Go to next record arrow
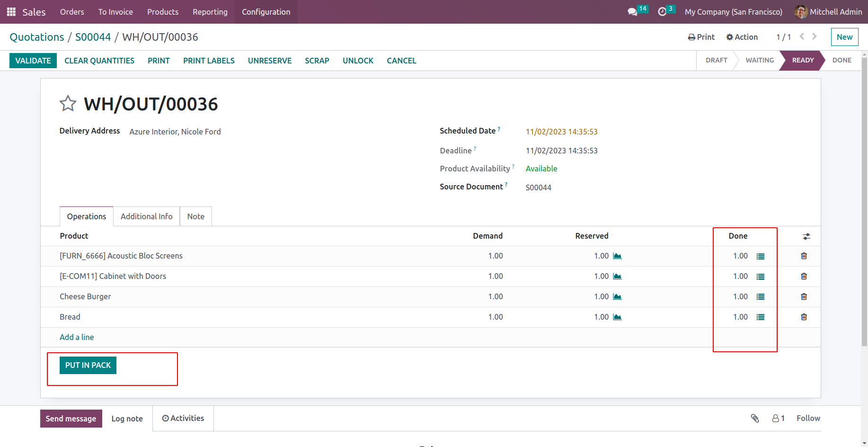 815,36
